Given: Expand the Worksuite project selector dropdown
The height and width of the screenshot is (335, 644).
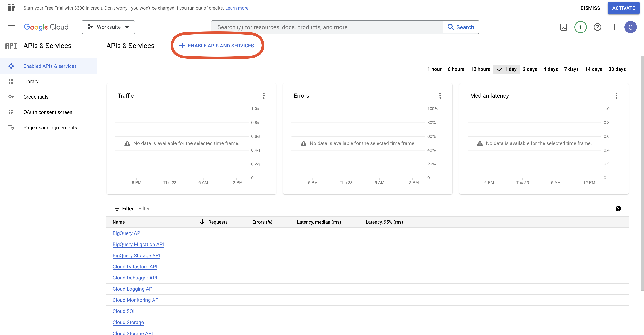Looking at the screenshot, I should tap(108, 27).
